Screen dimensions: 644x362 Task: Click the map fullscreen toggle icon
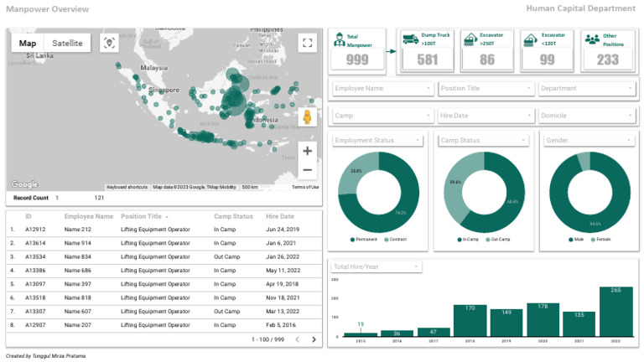pos(307,43)
